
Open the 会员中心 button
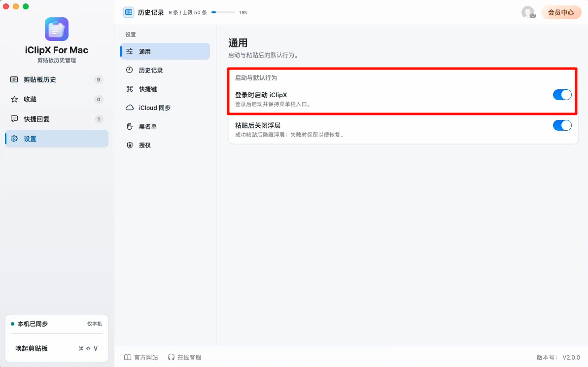pyautogui.click(x=561, y=12)
